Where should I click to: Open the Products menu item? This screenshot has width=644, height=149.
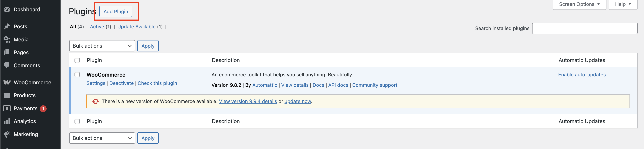click(x=25, y=95)
